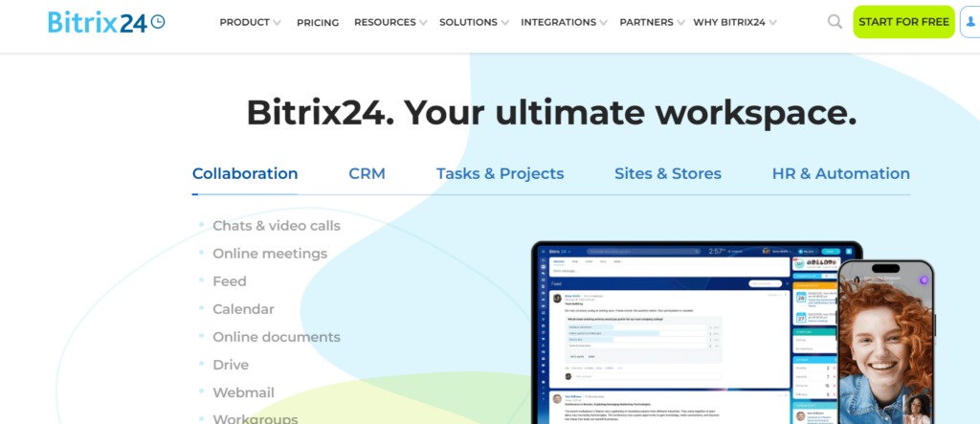This screenshot has width=980, height=424.
Task: Open the Sites & Stores tab
Action: [668, 173]
